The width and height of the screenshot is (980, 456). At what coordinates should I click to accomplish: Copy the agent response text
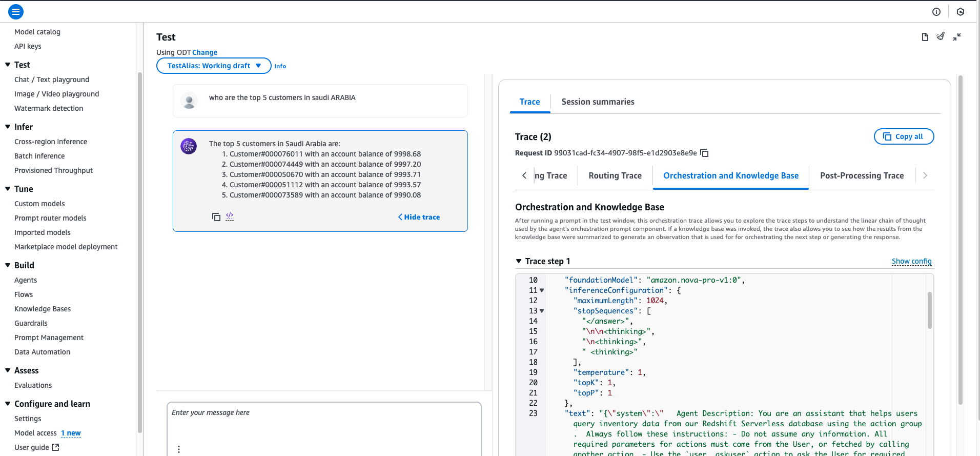[216, 217]
